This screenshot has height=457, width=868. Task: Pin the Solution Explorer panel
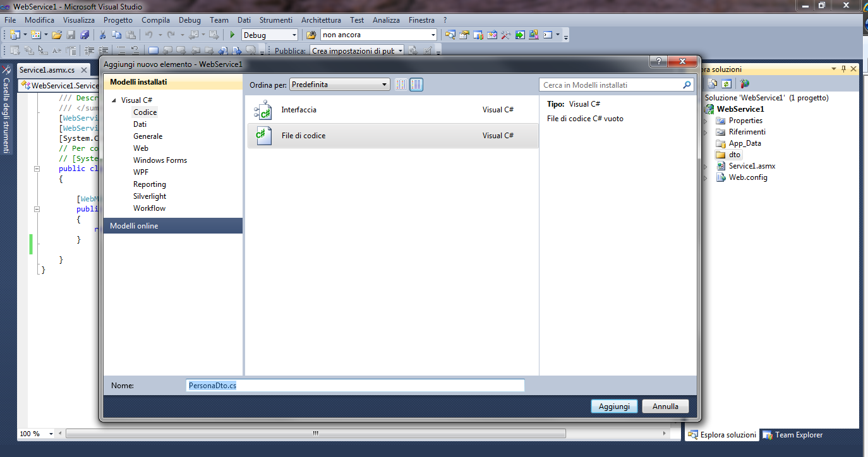point(843,69)
